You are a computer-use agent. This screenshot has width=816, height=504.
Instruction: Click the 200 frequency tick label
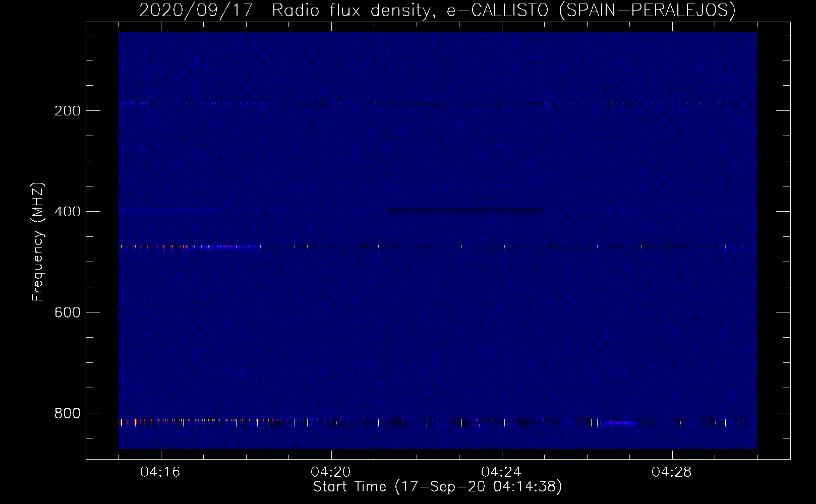68,111
